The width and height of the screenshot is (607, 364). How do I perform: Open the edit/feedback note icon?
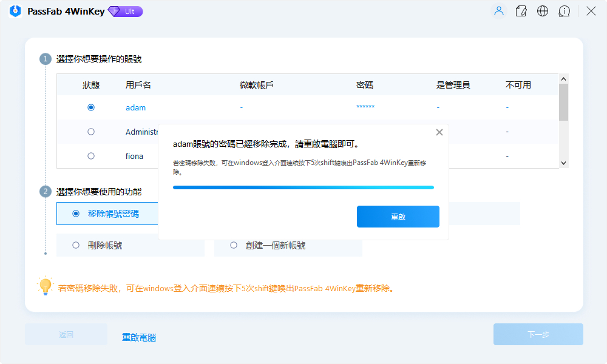pos(521,12)
